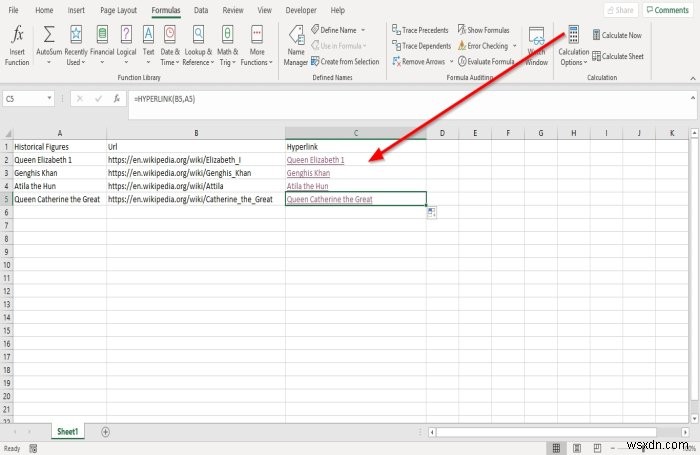The image size is (700, 455).
Task: Open the Queen Elizabeth 1 hyperlink
Action: [315, 160]
